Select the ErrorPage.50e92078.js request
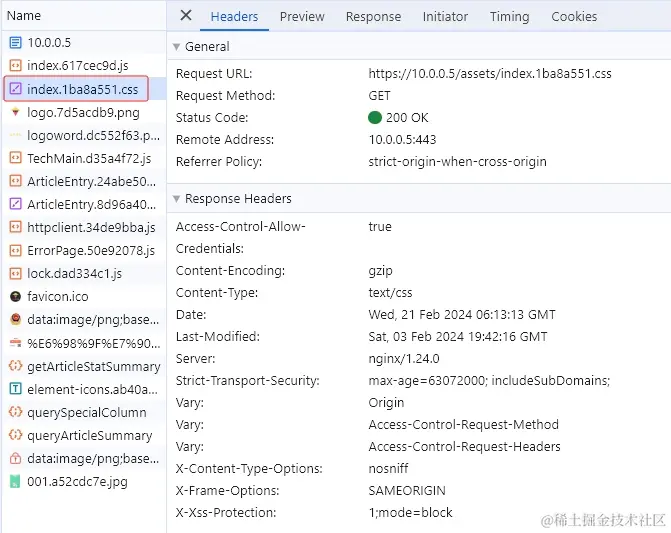This screenshot has height=533, width=671. coord(84,250)
